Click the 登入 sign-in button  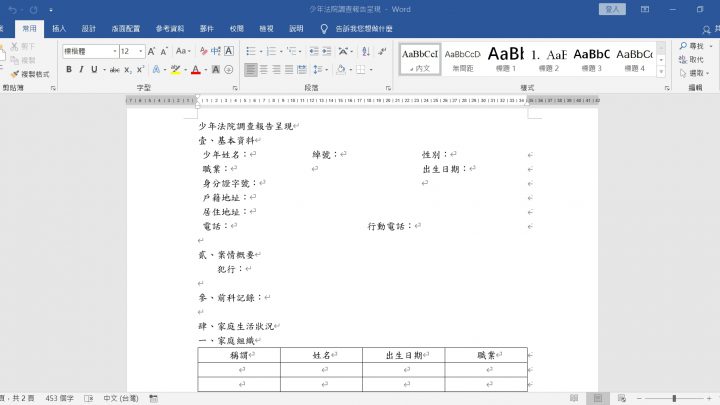(613, 9)
